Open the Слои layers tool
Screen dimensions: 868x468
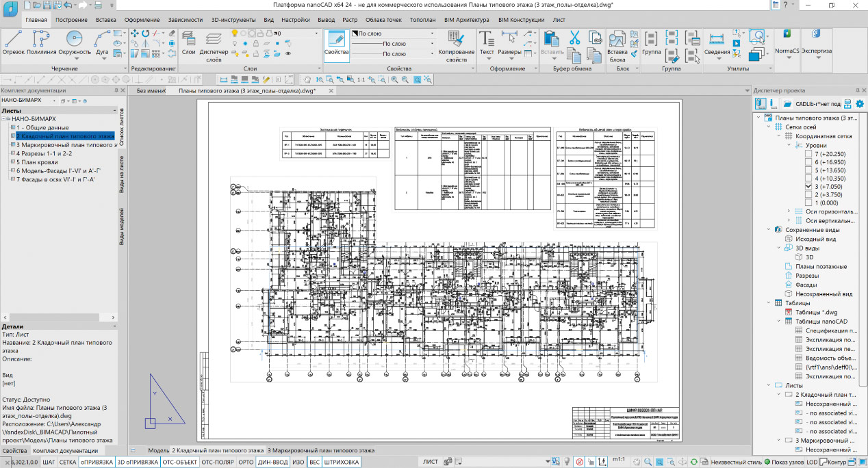(x=189, y=42)
